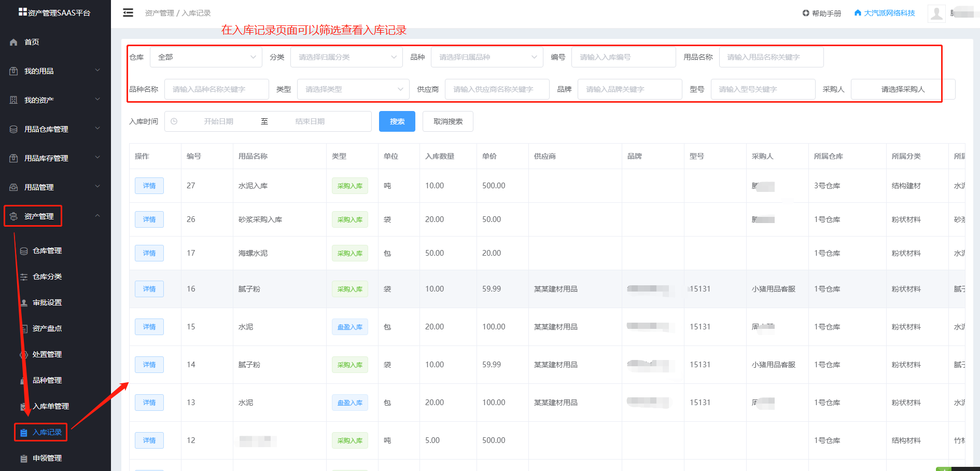Open 详情 for record number 12
Image resolution: width=980 pixels, height=471 pixels.
coord(149,440)
